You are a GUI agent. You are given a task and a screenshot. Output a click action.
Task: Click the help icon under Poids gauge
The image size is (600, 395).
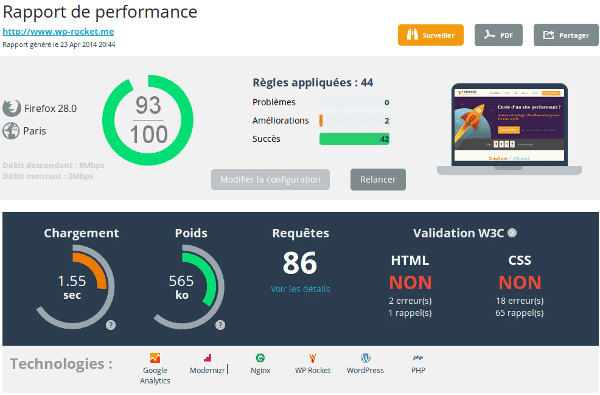tap(220, 325)
